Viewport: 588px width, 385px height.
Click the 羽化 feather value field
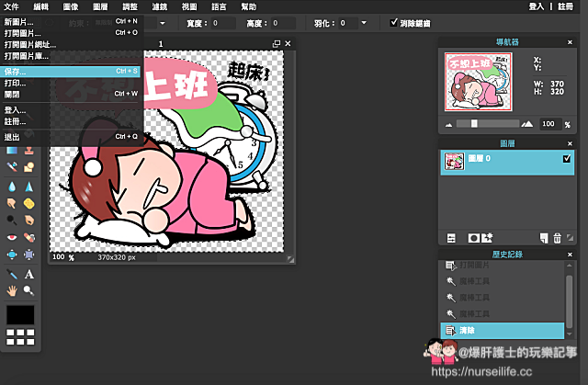pos(348,23)
